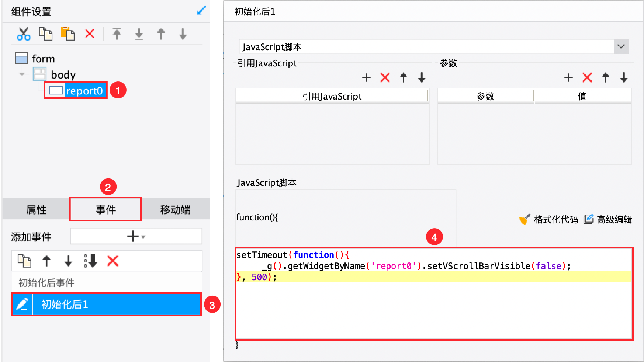Screen dimensions: 644x362
Task: Click the paste icon in component toolbar
Action: (67, 34)
